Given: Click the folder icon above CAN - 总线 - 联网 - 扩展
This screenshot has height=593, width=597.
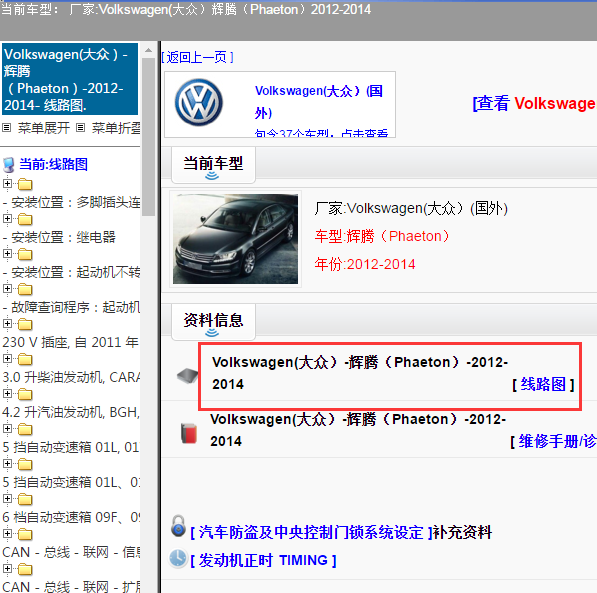Looking at the screenshot, I should point(25,569).
